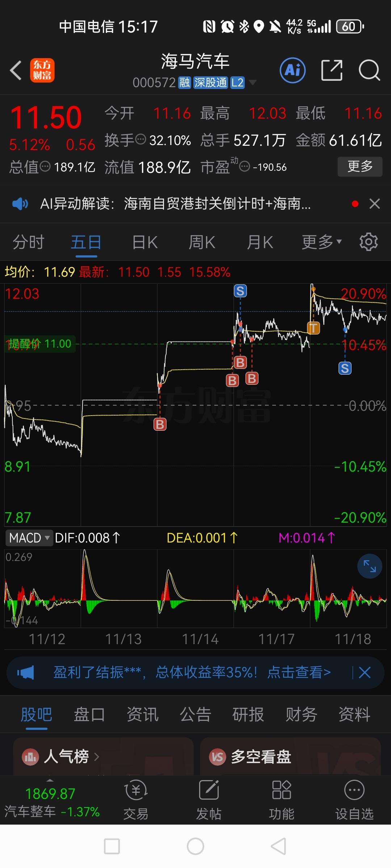Expand 人气榜 with its chevron
This screenshot has height=868, width=391.
coord(96,757)
